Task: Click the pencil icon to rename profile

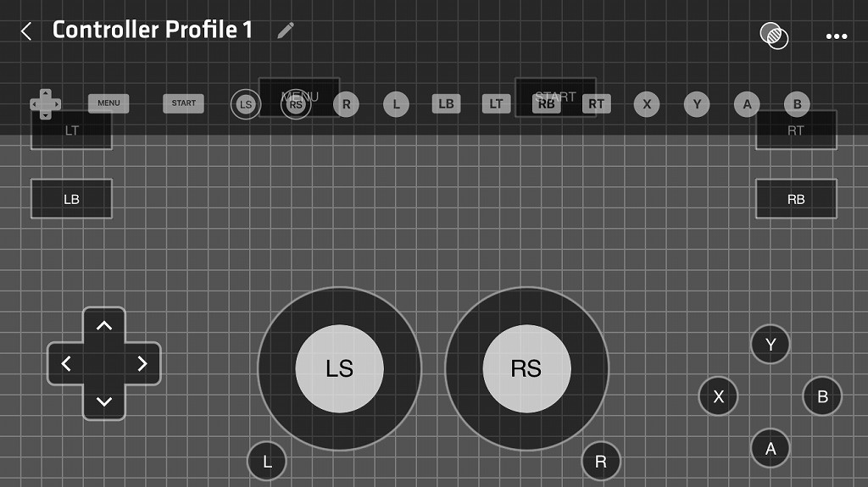Action: [x=286, y=30]
